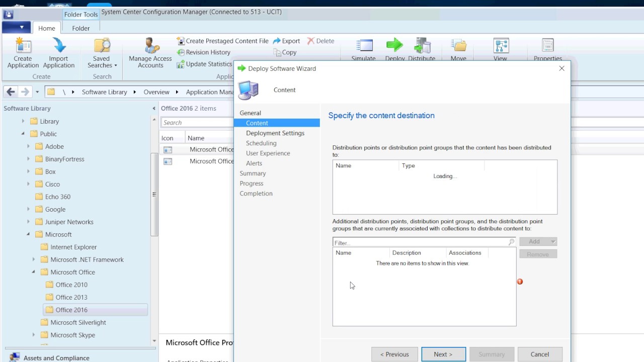
Task: Open Saved Searches in the ribbon
Action: click(x=102, y=53)
